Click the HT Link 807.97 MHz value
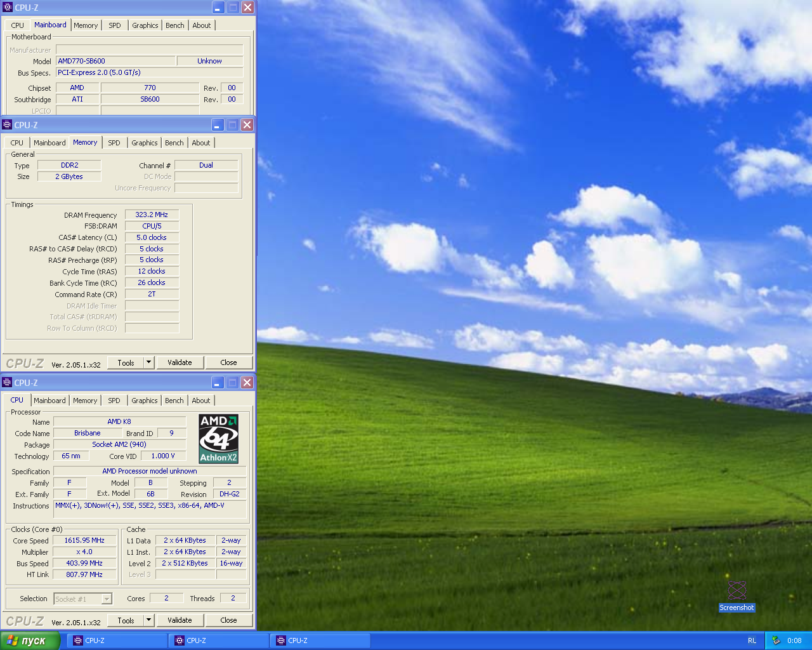812x650 pixels. [84, 574]
